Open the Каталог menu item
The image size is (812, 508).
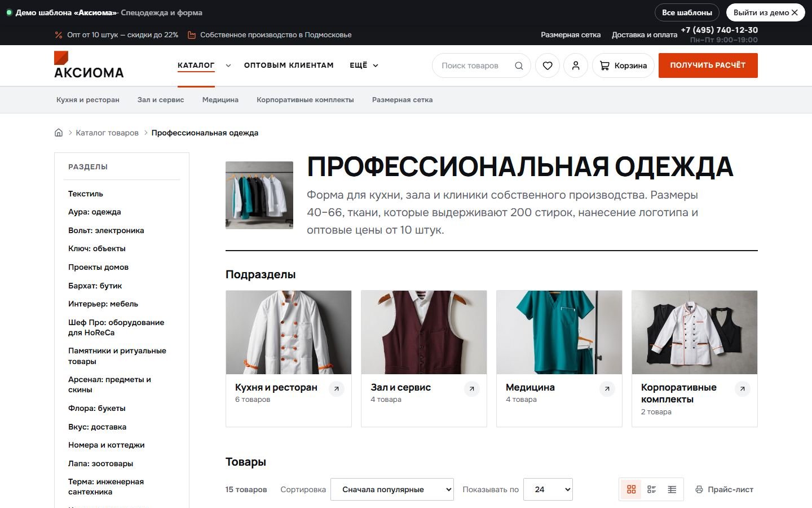(196, 65)
